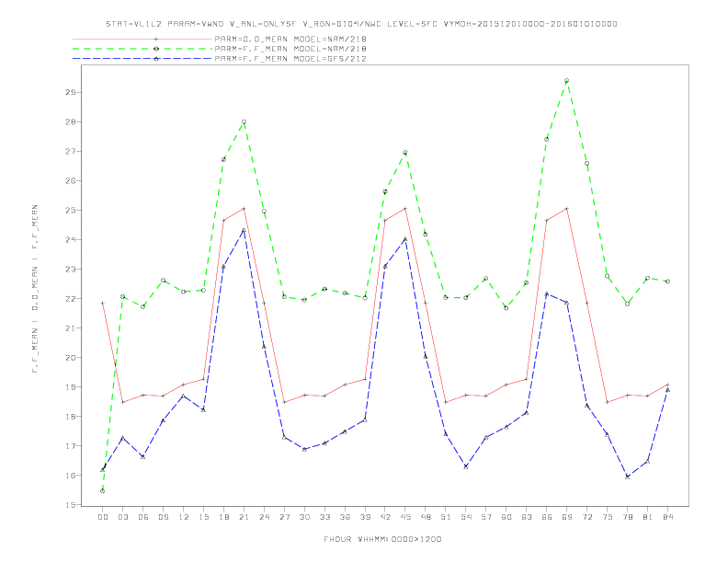Screen dimensions: 728x563
Task: Click x-axis tick label 57
Action: tap(486, 517)
